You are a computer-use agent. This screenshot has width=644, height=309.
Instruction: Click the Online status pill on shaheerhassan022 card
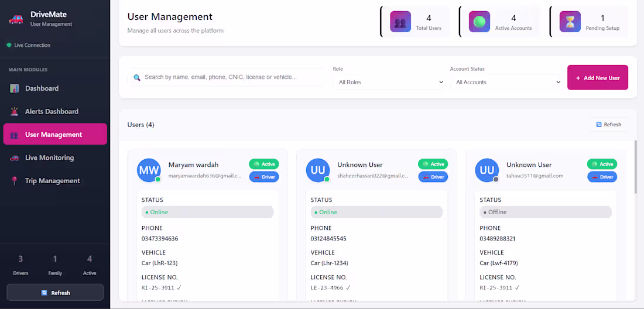(x=377, y=212)
